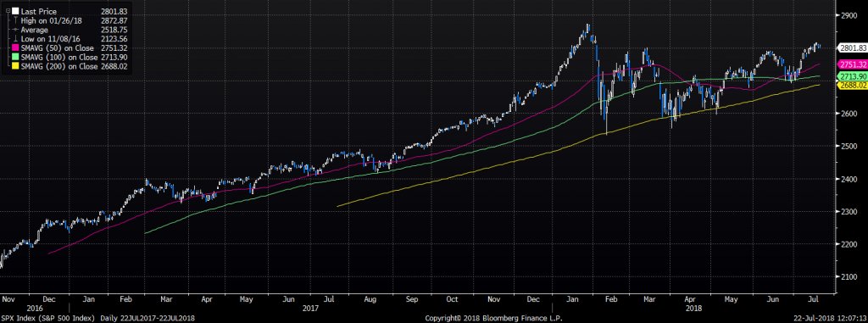
Task: Click the green SMAVG (100) swatch
Action: click(x=15, y=57)
